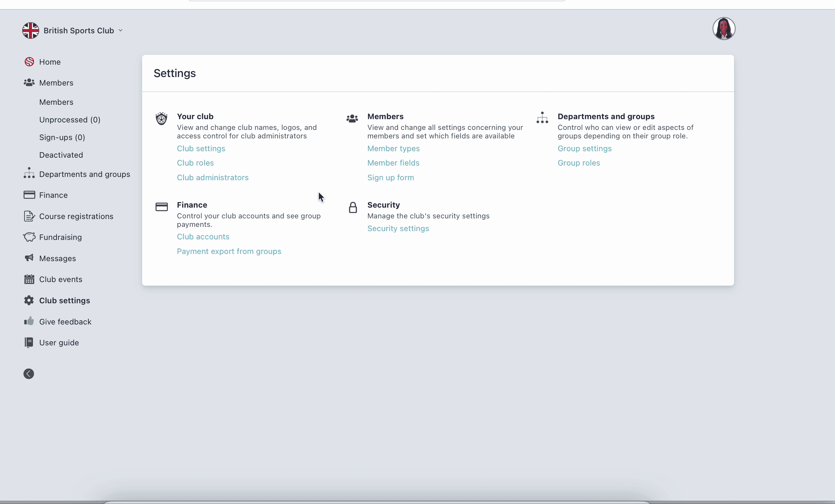Open Course registrations via its document icon
Screen dimensions: 835x504
click(29, 216)
